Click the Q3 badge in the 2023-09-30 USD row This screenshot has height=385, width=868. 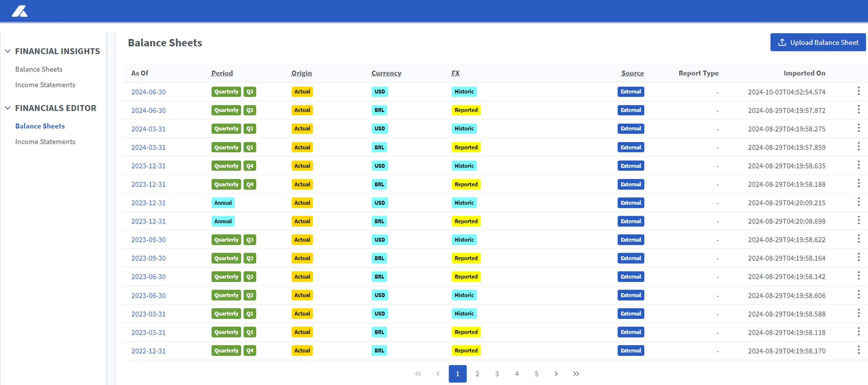coord(250,240)
